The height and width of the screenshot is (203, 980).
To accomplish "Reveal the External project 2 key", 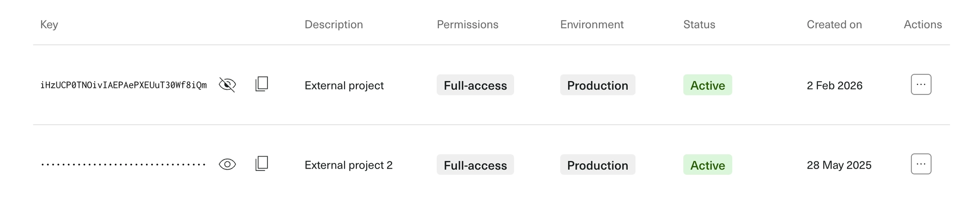I will (227, 164).
